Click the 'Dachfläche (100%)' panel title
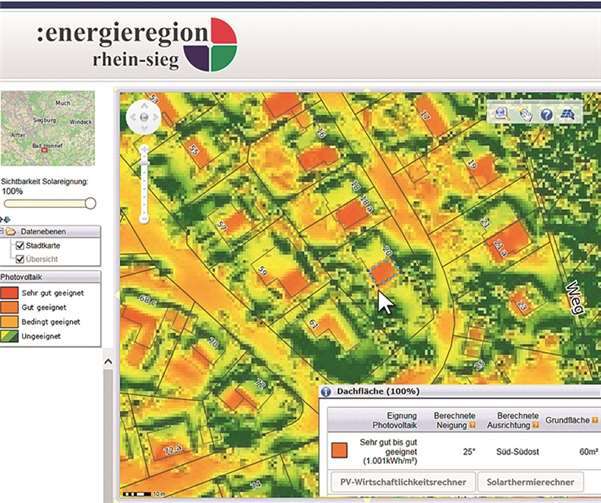 tap(378, 391)
